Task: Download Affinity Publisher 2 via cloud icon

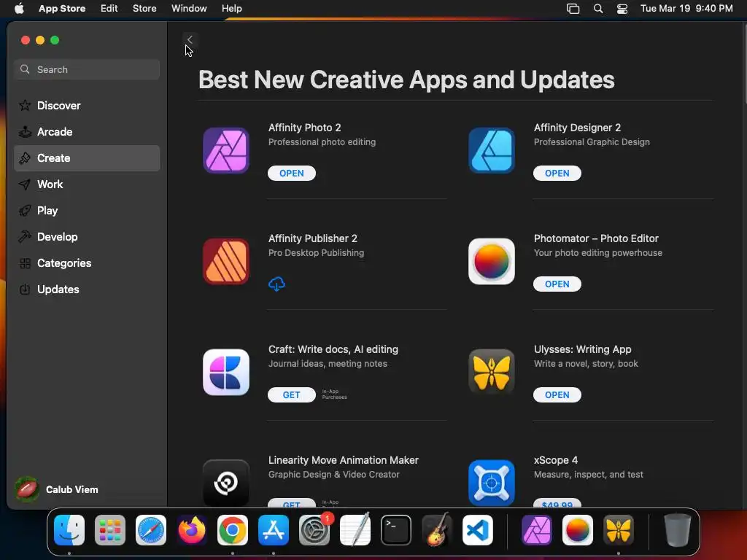Action: 276,284
